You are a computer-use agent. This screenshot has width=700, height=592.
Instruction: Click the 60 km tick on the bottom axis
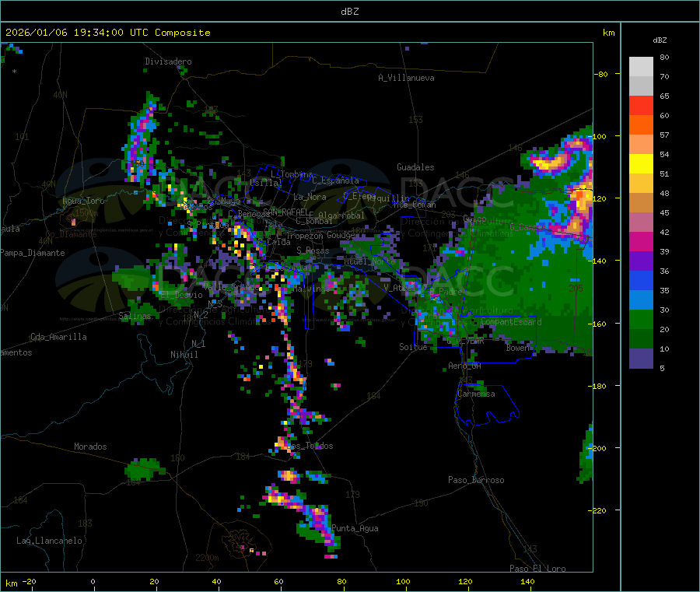point(278,582)
